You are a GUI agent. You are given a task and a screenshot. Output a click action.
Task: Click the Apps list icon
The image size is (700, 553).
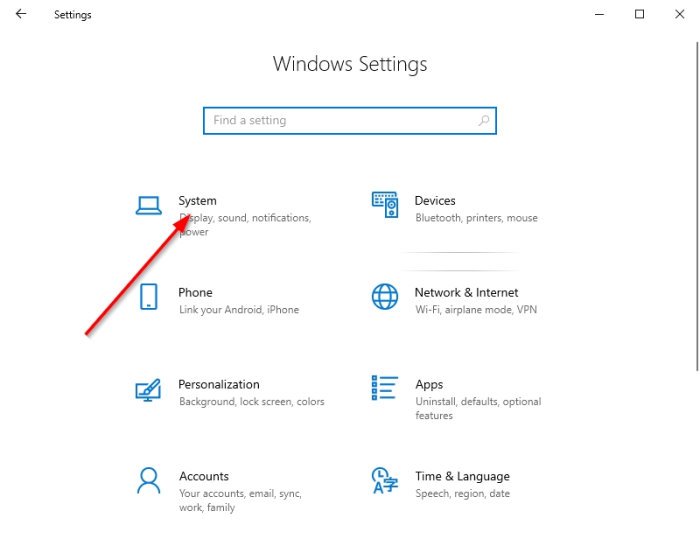[x=385, y=388]
